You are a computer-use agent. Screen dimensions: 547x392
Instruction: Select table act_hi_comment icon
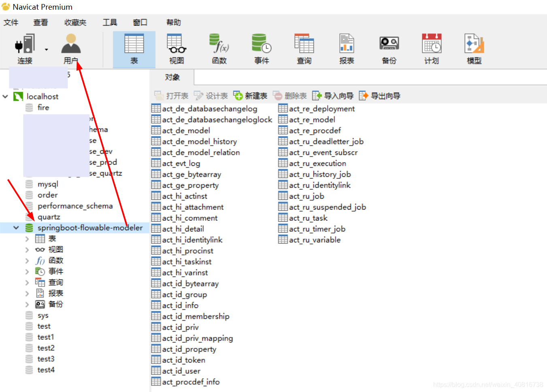coord(156,218)
